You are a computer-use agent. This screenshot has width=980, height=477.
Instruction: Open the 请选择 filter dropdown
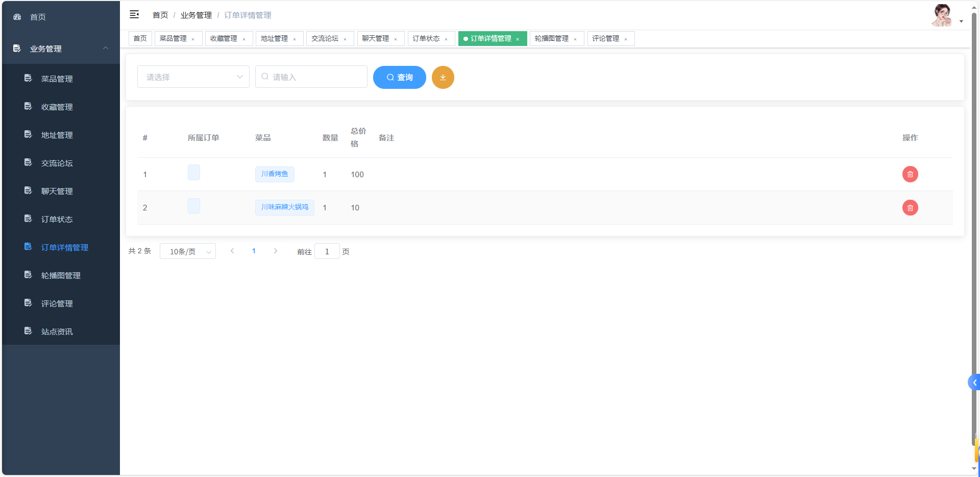click(193, 77)
